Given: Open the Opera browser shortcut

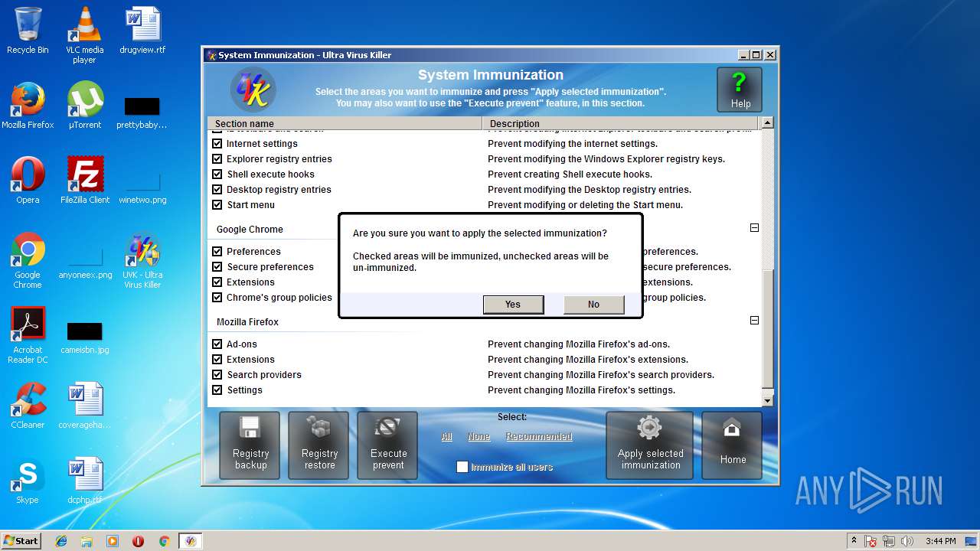Looking at the screenshot, I should click(x=28, y=181).
